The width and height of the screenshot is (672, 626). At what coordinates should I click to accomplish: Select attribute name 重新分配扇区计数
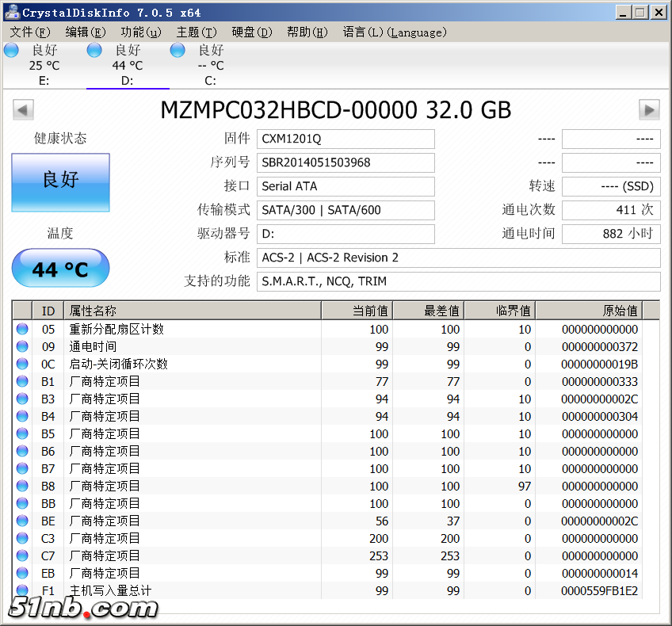click(116, 329)
